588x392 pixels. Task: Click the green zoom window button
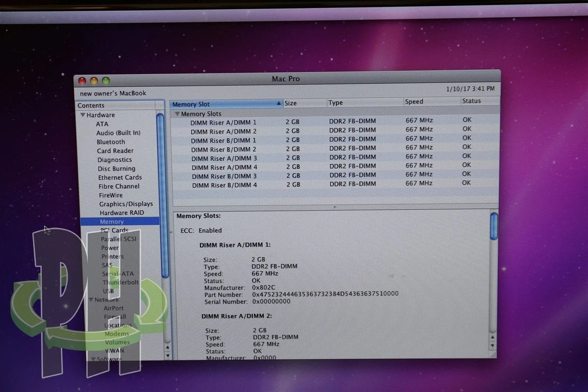106,81
